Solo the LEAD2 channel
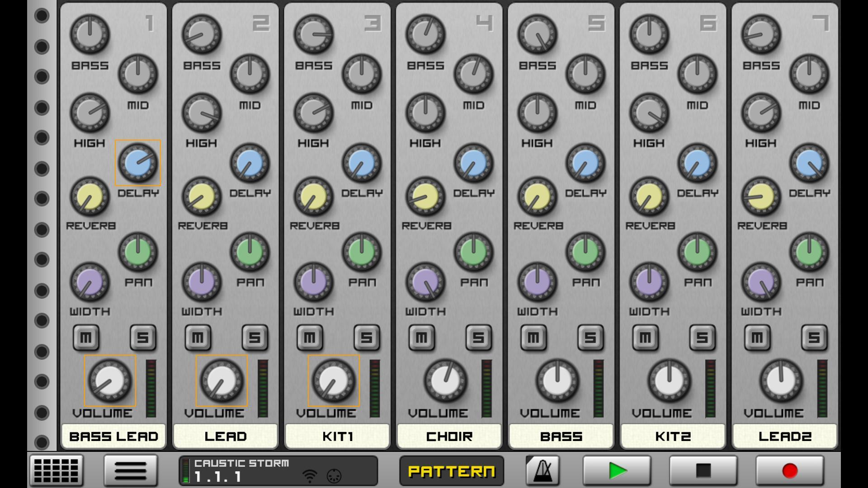 click(x=814, y=338)
